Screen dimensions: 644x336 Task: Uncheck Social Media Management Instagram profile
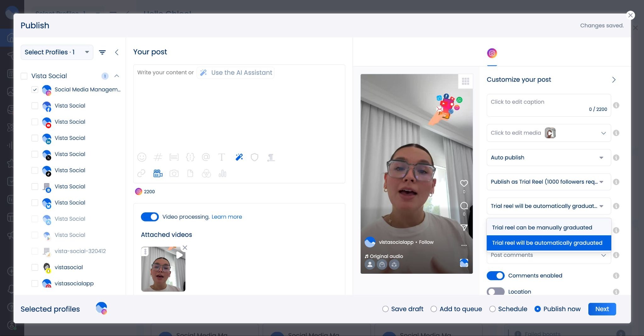35,90
